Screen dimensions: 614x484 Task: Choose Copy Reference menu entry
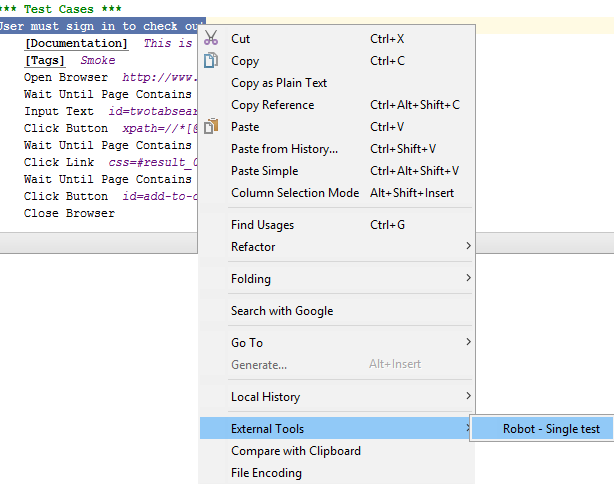272,105
